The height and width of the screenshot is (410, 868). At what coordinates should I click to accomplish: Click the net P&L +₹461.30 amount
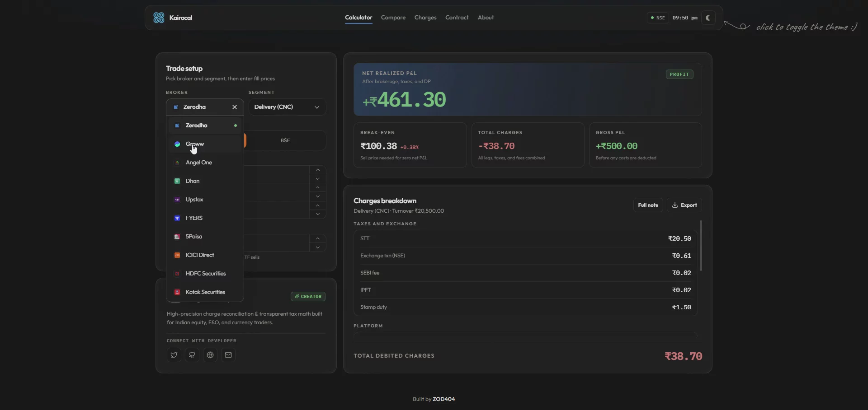tap(404, 100)
